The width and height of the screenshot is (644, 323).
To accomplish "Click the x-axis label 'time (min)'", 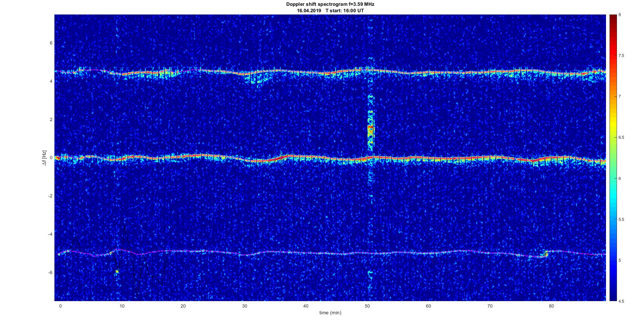I will click(x=330, y=312).
